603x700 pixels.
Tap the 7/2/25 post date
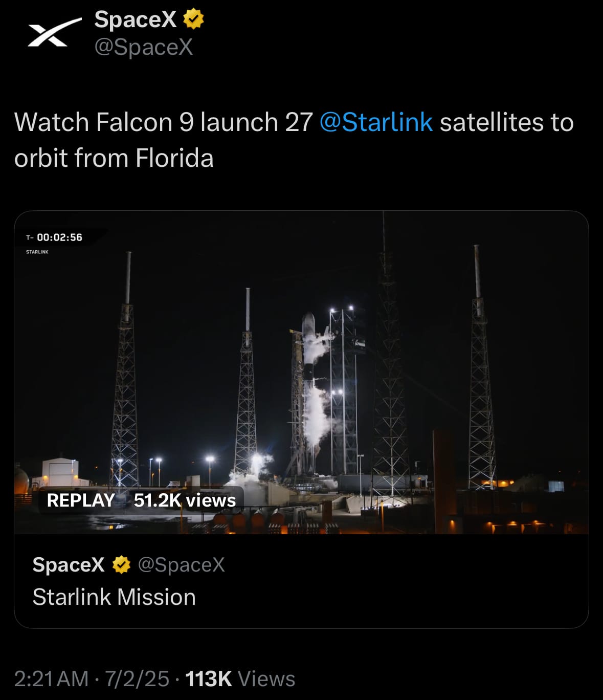[x=137, y=679]
